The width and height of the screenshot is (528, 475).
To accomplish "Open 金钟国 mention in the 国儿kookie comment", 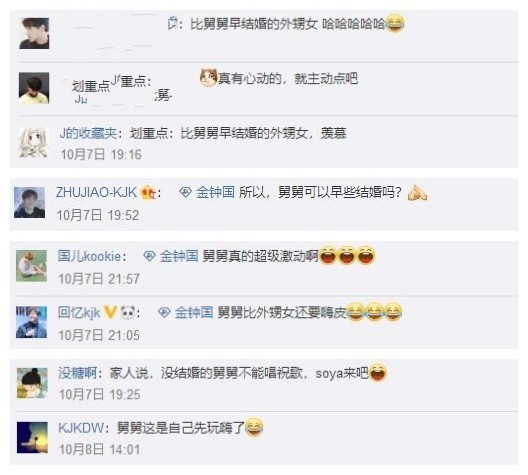I will 179,256.
